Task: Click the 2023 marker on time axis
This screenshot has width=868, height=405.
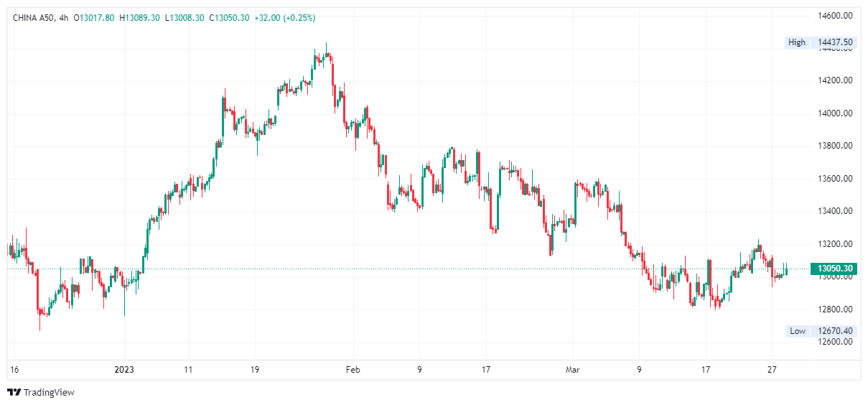Action: point(124,370)
